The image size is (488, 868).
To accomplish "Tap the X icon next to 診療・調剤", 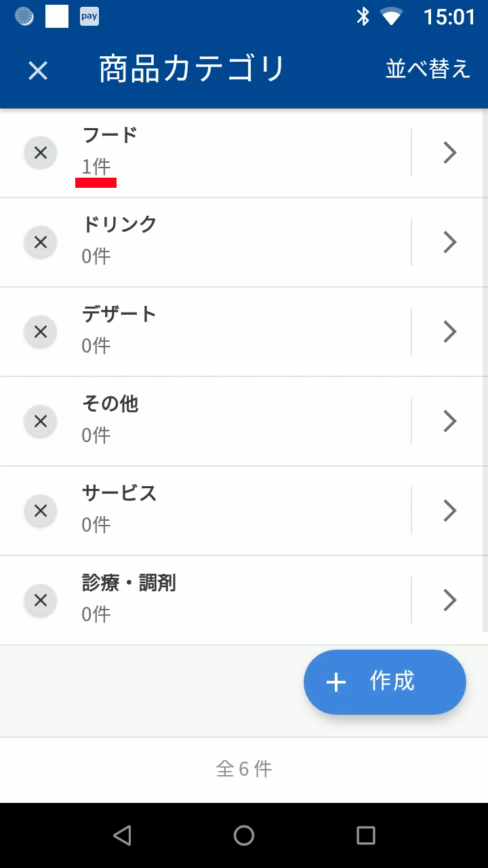I will pos(41,600).
